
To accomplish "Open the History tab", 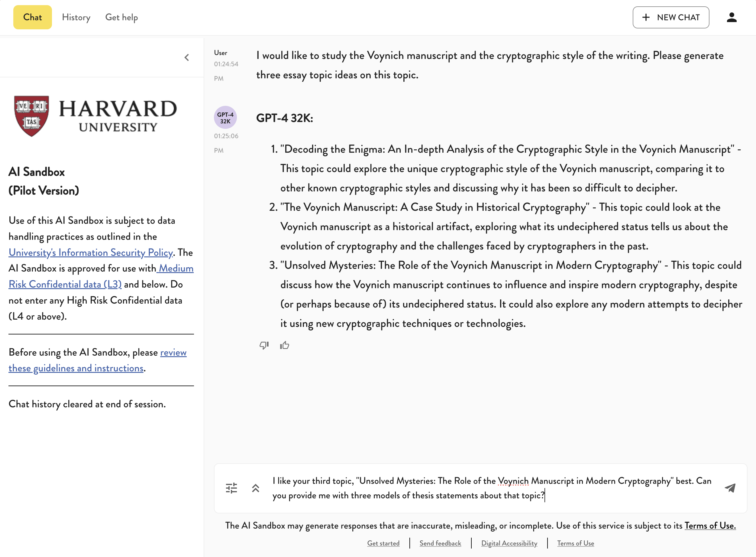I will (x=76, y=17).
